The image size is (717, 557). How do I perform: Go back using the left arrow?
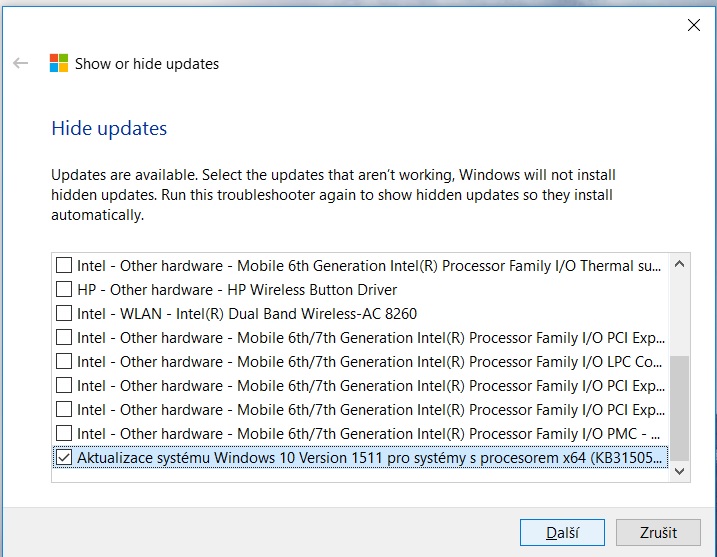(x=21, y=63)
